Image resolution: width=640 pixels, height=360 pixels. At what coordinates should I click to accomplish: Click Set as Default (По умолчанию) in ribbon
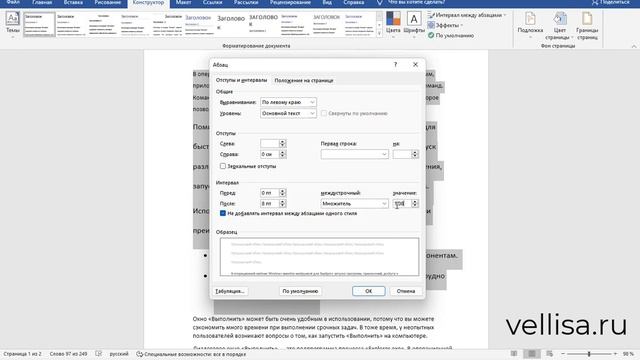(x=451, y=36)
